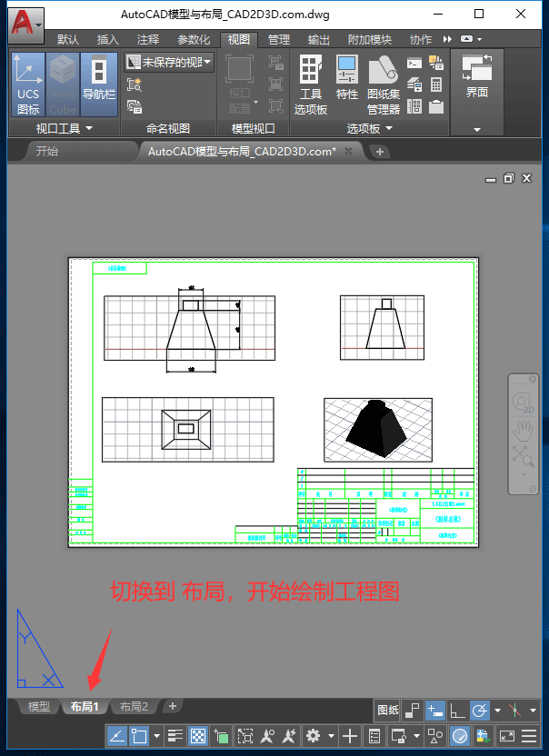Toggle object snap tracking status icon
549x756 pixels.
pos(116,736)
